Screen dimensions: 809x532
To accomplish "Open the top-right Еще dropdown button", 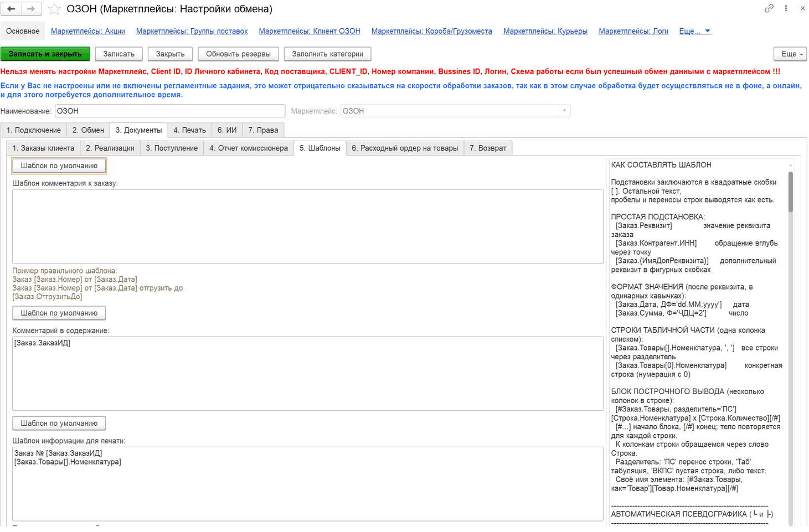I will [790, 54].
